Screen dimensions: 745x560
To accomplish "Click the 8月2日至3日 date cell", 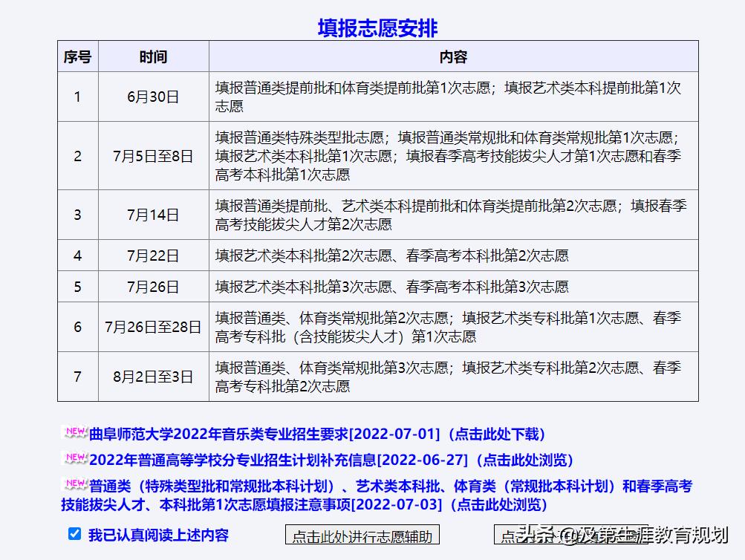I will point(153,377).
